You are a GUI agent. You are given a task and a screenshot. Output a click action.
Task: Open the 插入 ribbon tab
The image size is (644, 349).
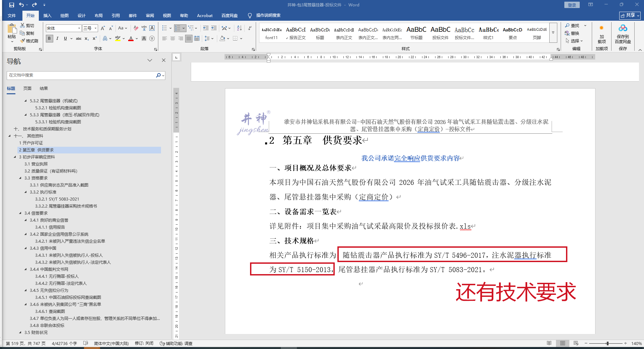(x=47, y=15)
